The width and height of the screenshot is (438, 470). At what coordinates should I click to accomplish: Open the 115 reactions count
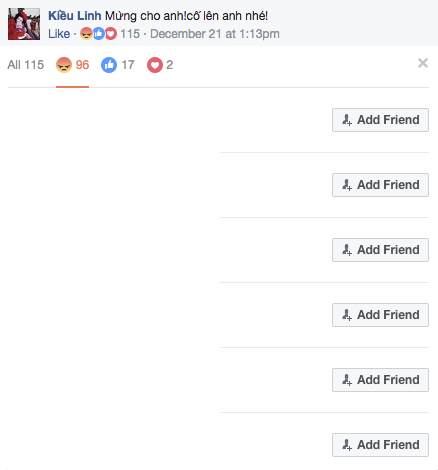coord(130,34)
